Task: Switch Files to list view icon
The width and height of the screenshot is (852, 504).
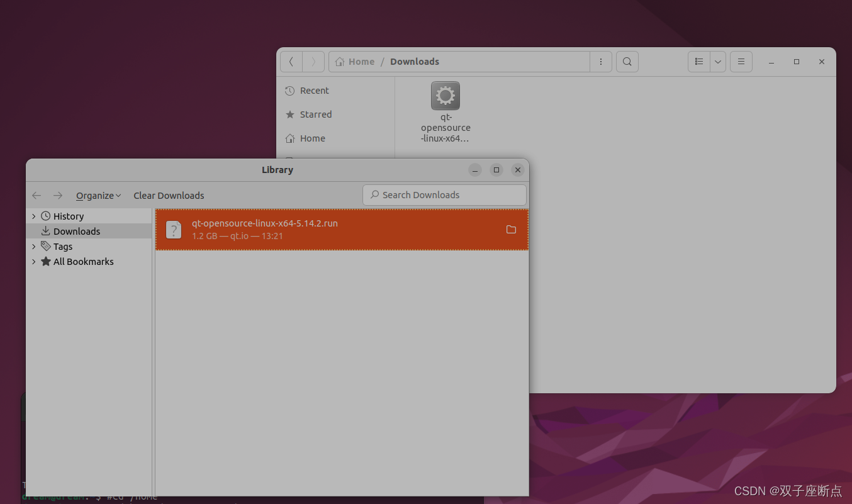Action: click(699, 62)
